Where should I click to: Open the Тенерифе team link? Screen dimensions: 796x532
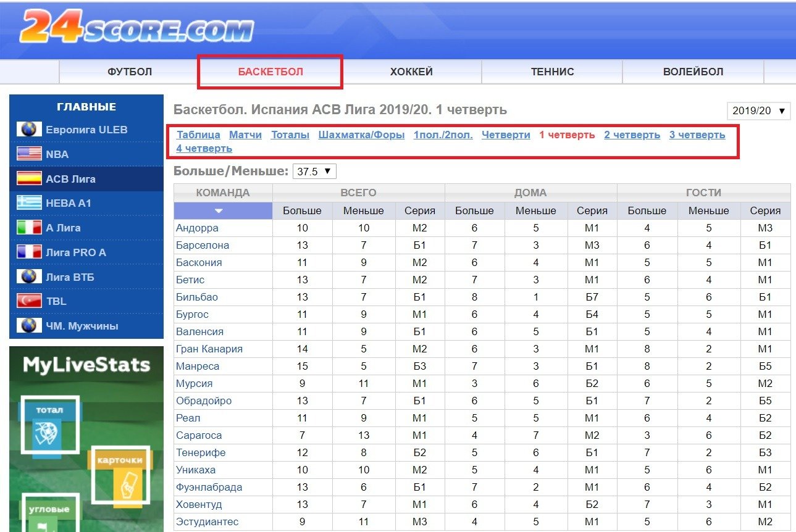tap(201, 452)
